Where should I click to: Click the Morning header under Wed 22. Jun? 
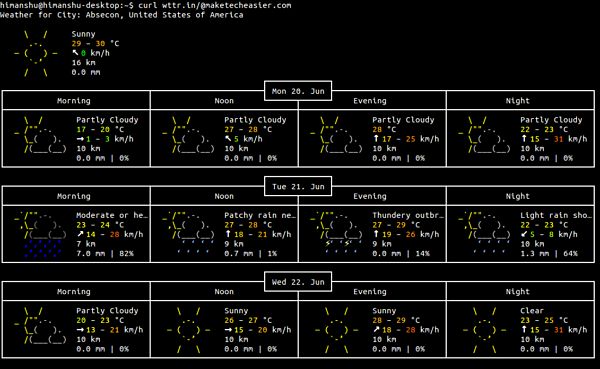pyautogui.click(x=73, y=291)
